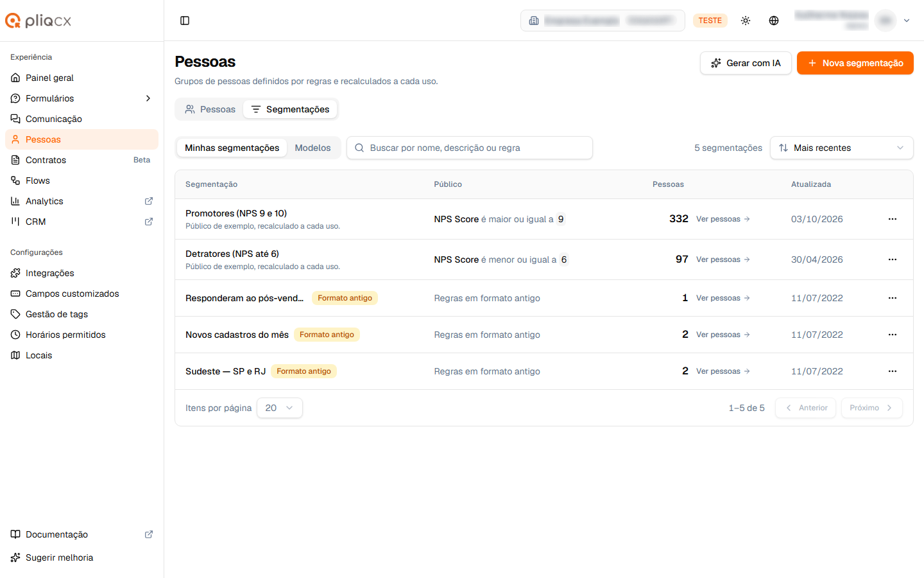Open Flows in sidebar

tap(81, 180)
